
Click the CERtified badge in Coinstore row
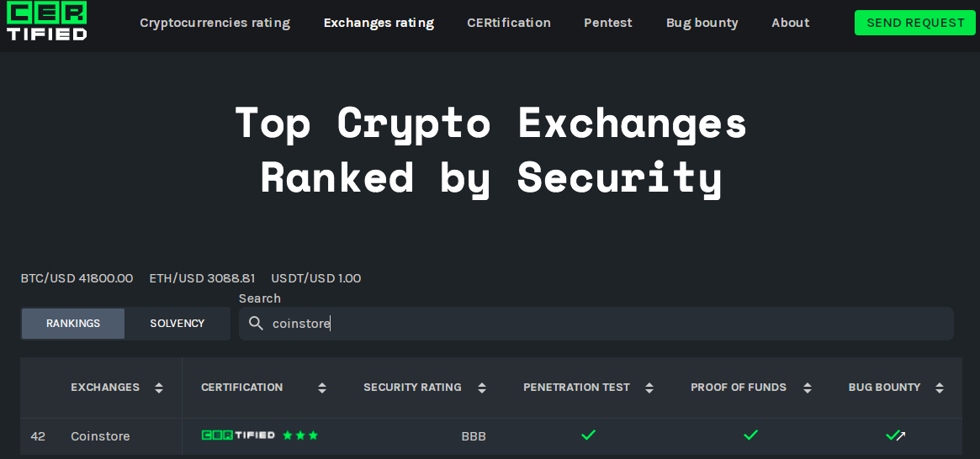238,435
